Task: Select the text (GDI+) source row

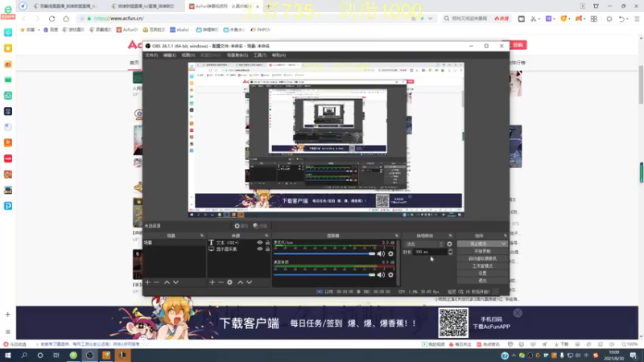Action: pyautogui.click(x=238, y=243)
